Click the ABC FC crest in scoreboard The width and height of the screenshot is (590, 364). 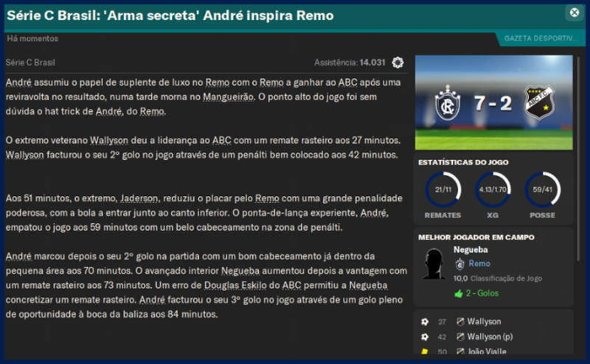[539, 102]
